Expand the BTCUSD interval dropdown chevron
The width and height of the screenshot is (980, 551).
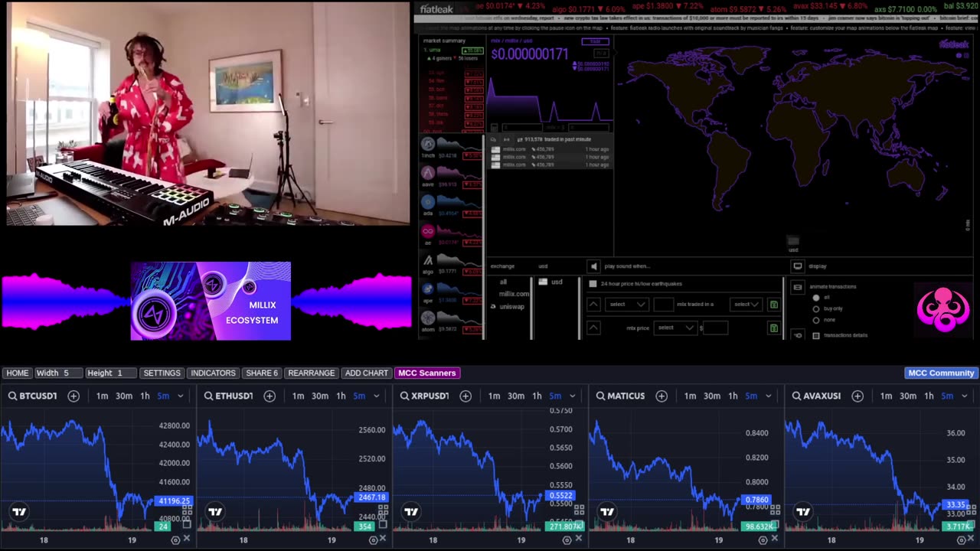(181, 396)
